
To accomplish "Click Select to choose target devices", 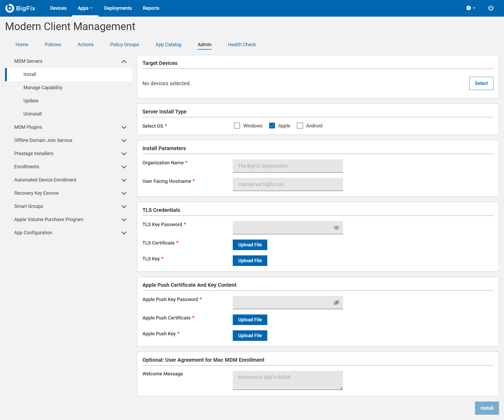I will tap(481, 83).
